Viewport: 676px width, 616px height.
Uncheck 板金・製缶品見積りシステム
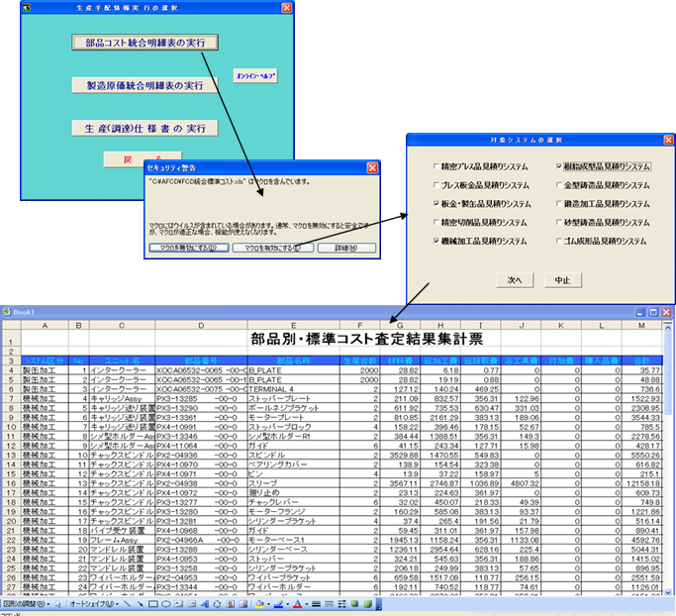[435, 203]
